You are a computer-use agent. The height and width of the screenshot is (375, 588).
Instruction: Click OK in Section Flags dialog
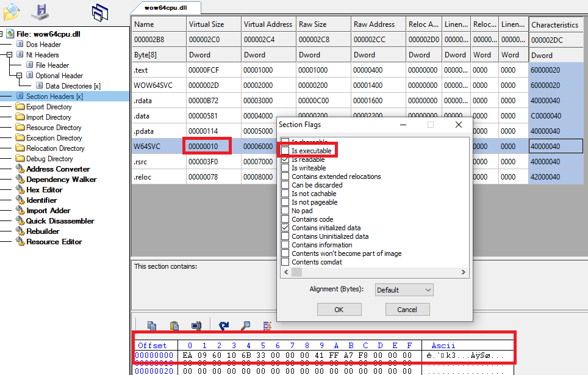pyautogui.click(x=339, y=310)
